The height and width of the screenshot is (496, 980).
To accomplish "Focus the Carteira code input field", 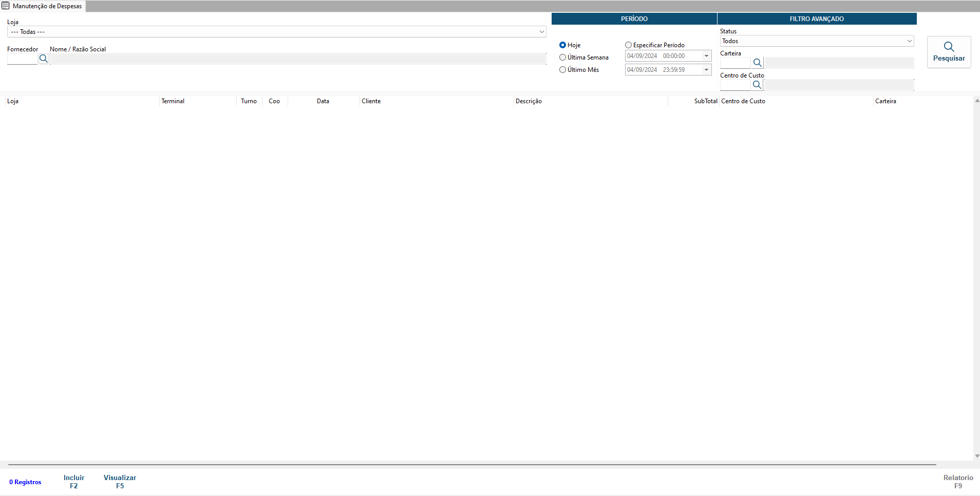I will pyautogui.click(x=736, y=63).
